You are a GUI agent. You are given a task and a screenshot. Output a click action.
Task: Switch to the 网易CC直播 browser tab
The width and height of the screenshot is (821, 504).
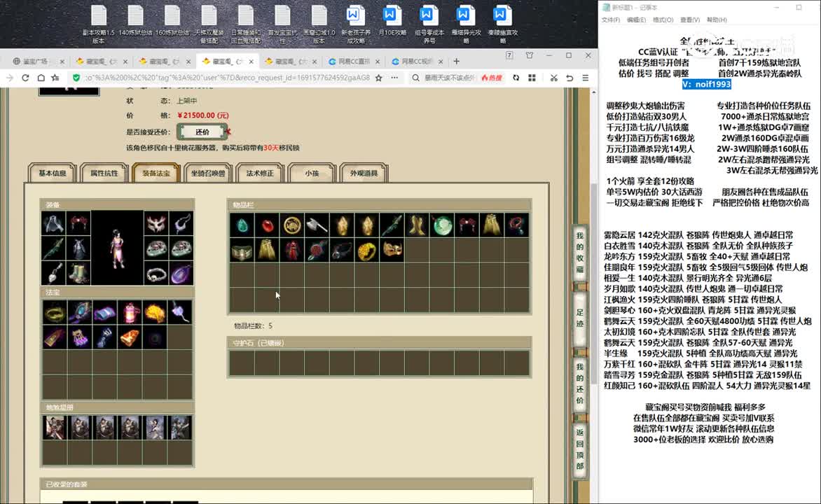(x=354, y=61)
